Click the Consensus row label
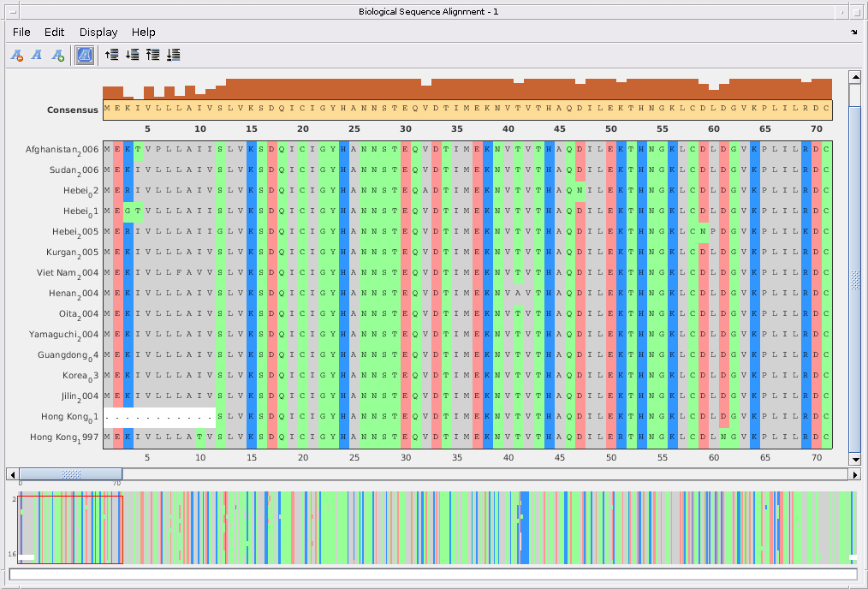868x589 pixels. [73, 110]
